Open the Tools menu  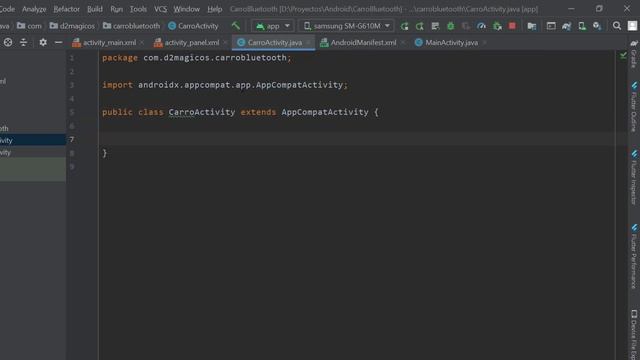click(x=138, y=9)
